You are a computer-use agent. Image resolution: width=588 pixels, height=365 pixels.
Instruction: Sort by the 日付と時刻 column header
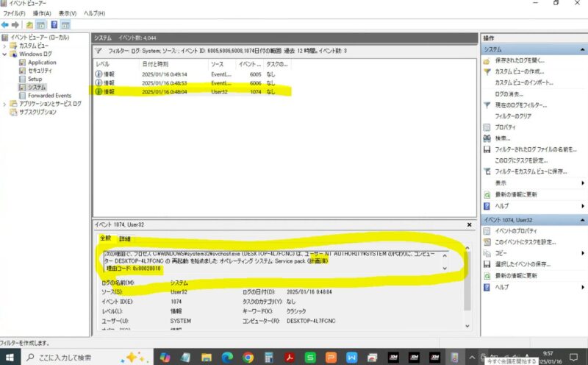tap(173, 64)
